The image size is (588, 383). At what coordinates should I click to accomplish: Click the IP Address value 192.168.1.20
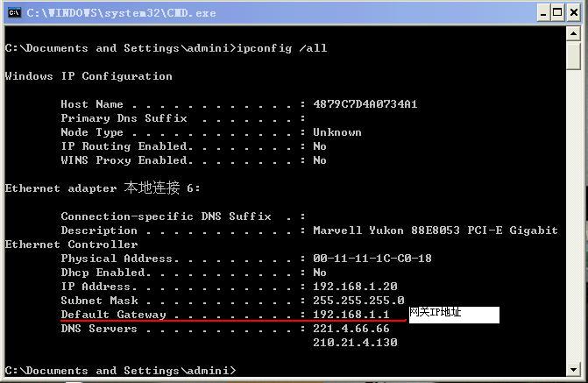point(354,287)
